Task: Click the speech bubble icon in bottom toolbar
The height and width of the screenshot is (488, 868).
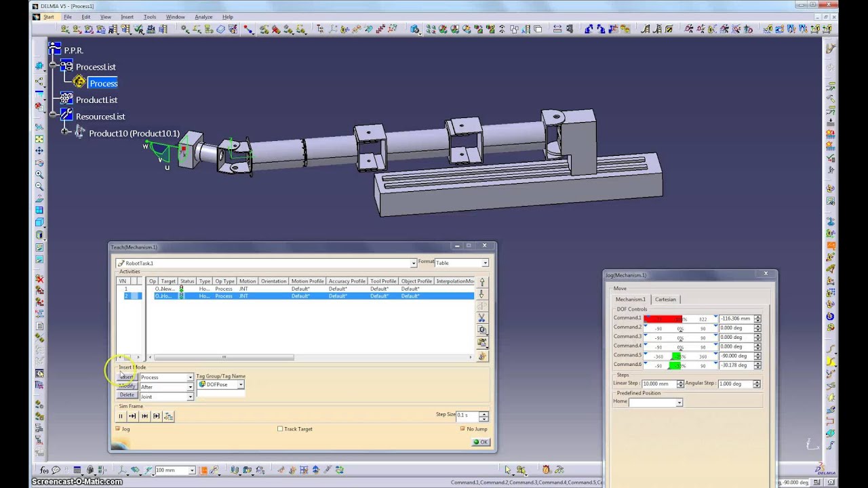Action: 56,470
